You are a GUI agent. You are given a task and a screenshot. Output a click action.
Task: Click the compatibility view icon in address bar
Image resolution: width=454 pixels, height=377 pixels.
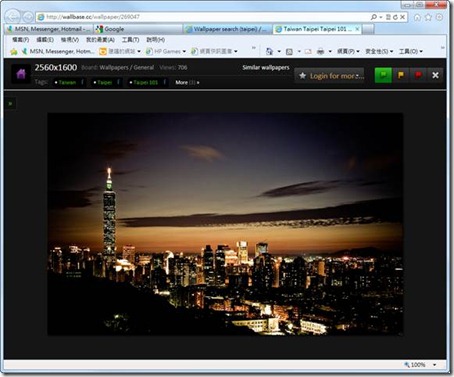tap(388, 17)
